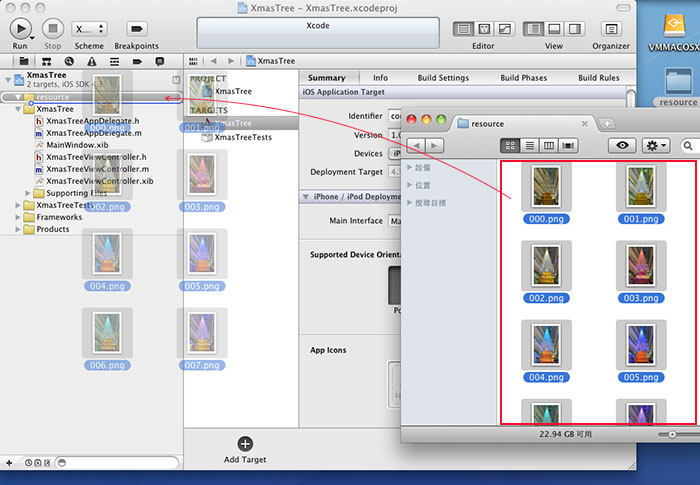The width and height of the screenshot is (700, 485).
Task: Select the Version editor icon
Action: pyautogui.click(x=504, y=29)
